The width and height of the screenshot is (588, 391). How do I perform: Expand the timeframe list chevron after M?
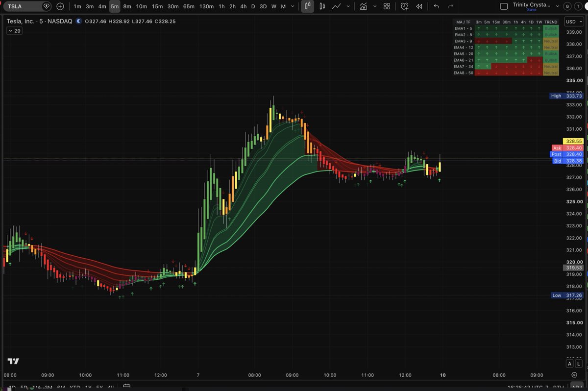click(293, 6)
